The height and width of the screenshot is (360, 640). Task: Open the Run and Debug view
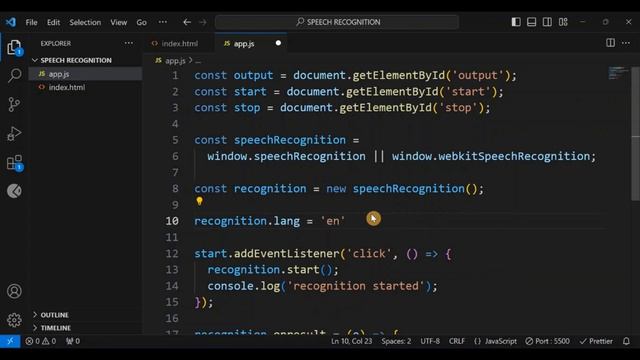click(14, 133)
